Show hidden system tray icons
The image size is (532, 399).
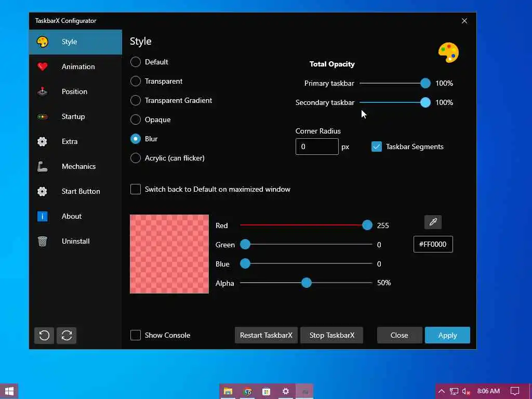pyautogui.click(x=442, y=391)
